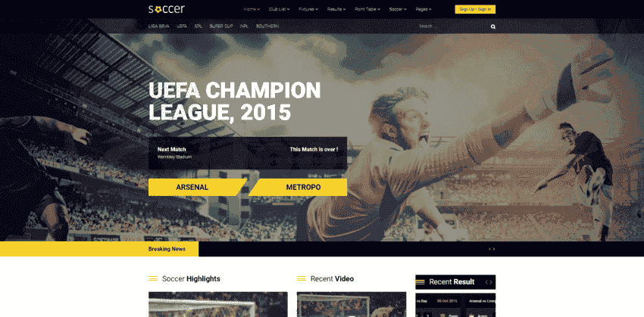
Task: Show previous breaking news item
Action: 489,249
